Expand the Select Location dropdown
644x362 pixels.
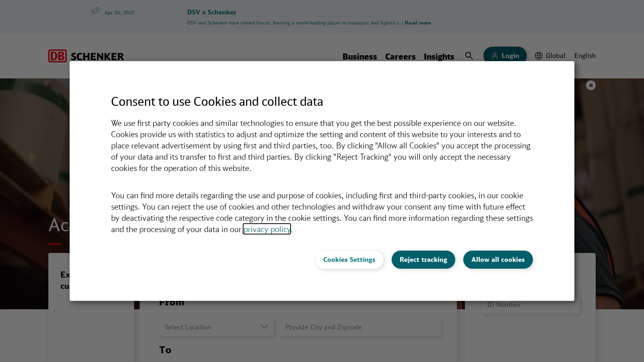tap(216, 327)
